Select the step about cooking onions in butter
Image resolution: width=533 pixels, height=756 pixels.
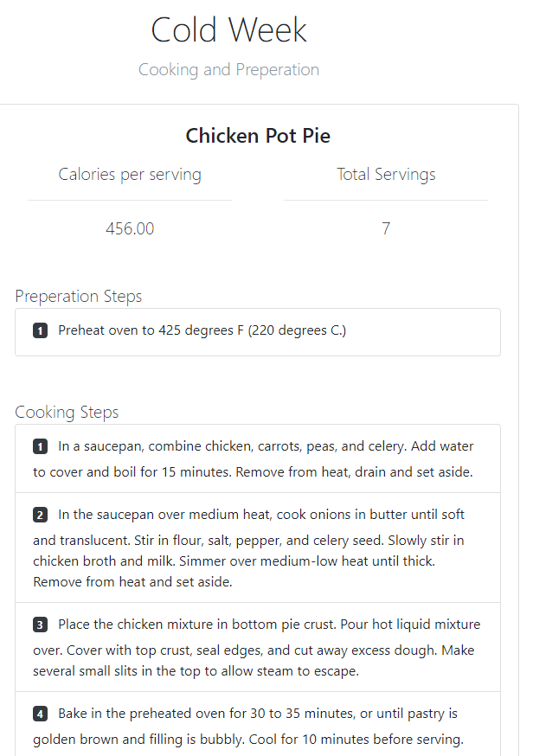tap(258, 548)
